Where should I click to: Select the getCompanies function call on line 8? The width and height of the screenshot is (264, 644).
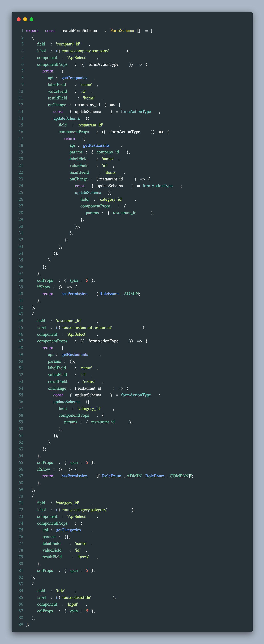[74, 78]
